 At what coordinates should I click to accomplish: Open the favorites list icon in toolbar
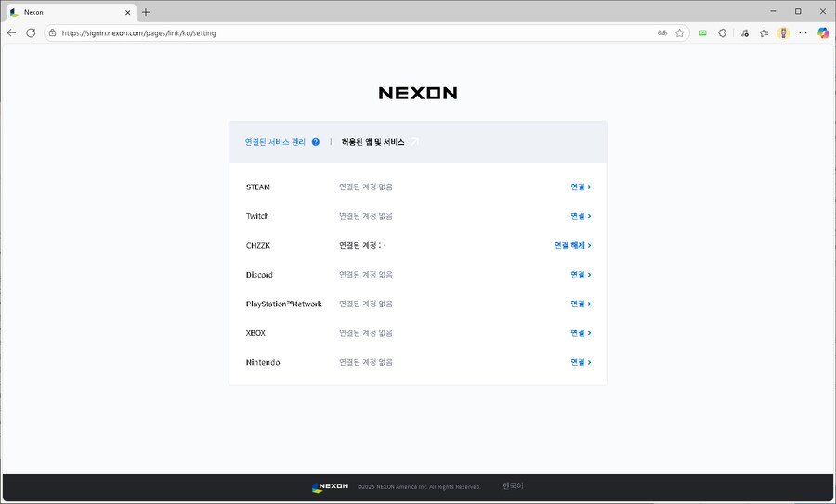(764, 32)
